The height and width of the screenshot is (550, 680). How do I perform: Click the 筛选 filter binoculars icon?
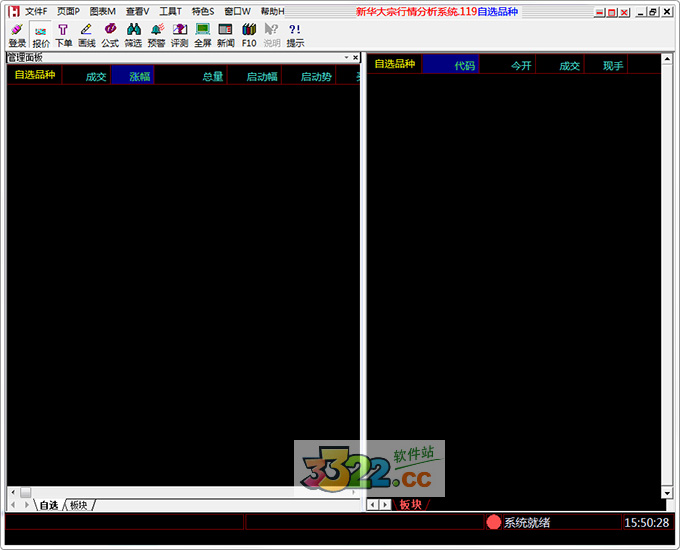tap(133, 35)
